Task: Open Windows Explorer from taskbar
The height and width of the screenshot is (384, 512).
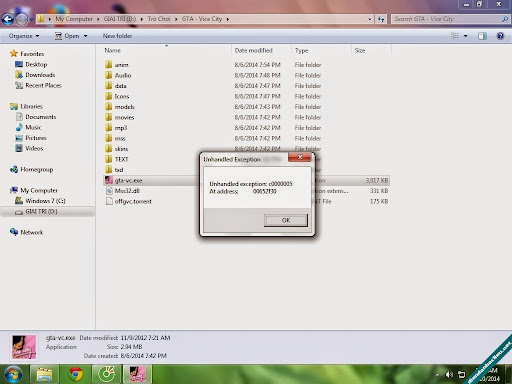Action: 44,374
